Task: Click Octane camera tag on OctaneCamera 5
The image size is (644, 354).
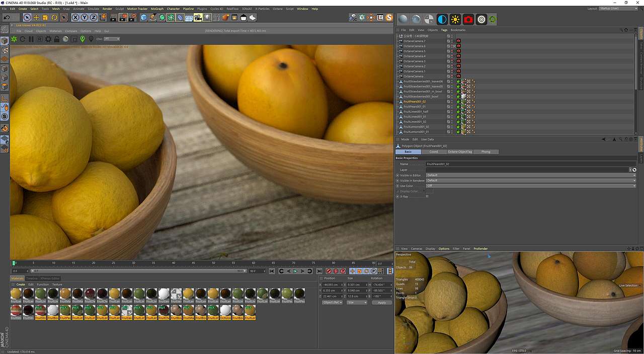Action: tap(458, 51)
